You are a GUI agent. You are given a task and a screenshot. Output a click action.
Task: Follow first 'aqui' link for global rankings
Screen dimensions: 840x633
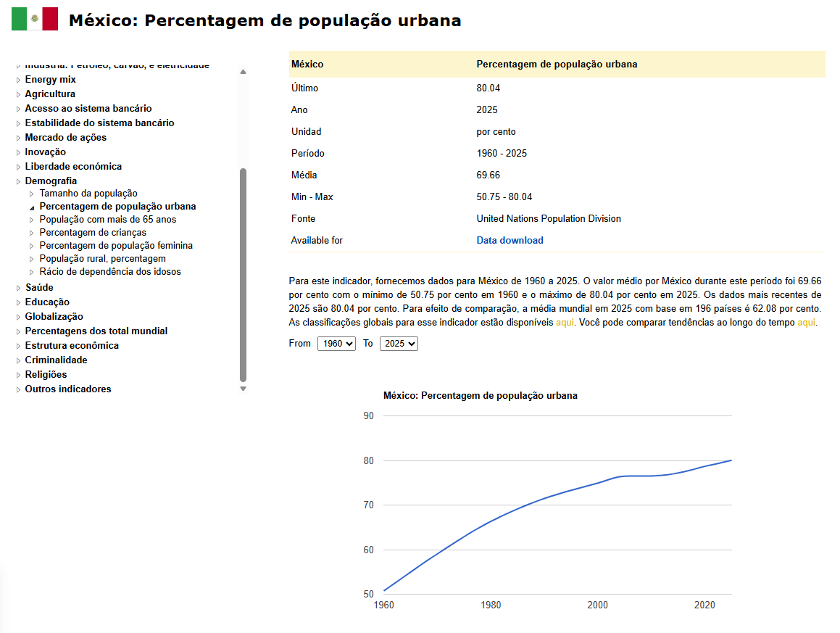click(565, 322)
